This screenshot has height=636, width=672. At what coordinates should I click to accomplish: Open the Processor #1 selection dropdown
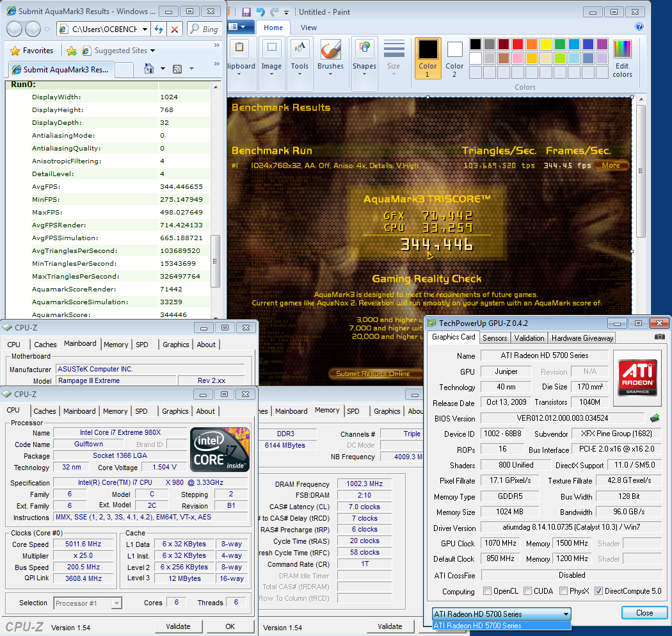pos(88,603)
